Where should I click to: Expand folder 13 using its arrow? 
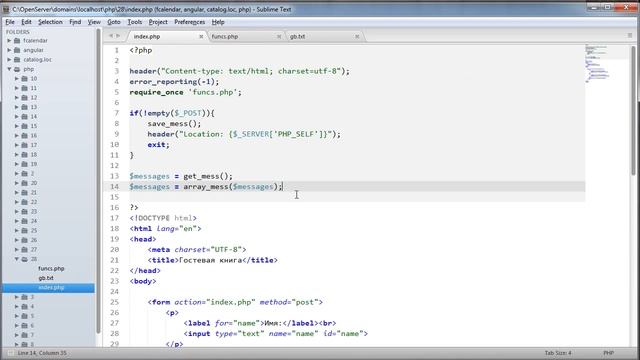[x=17, y=107]
